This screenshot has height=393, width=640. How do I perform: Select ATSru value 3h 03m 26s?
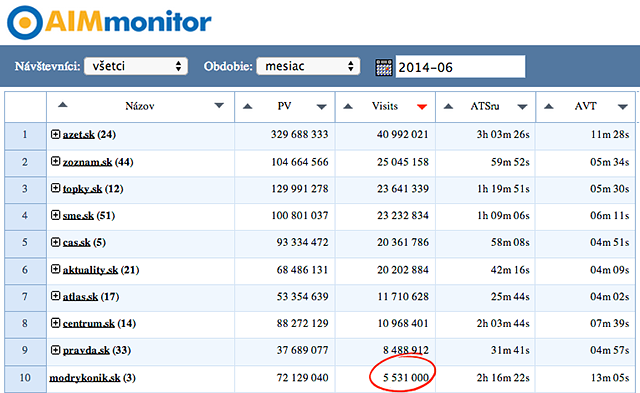click(503, 135)
